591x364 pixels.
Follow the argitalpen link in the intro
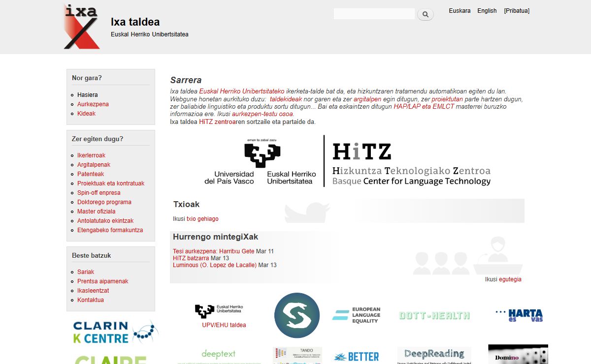367,99
